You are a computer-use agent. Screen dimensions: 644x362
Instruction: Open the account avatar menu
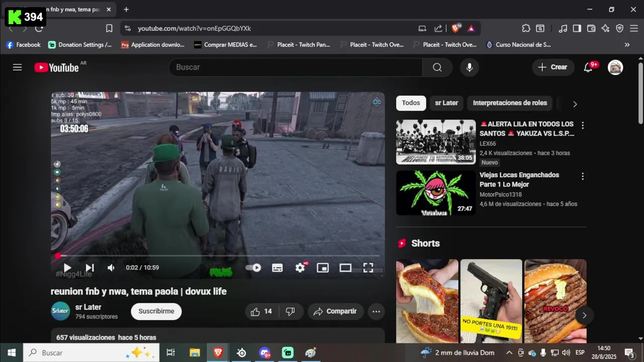tap(615, 67)
